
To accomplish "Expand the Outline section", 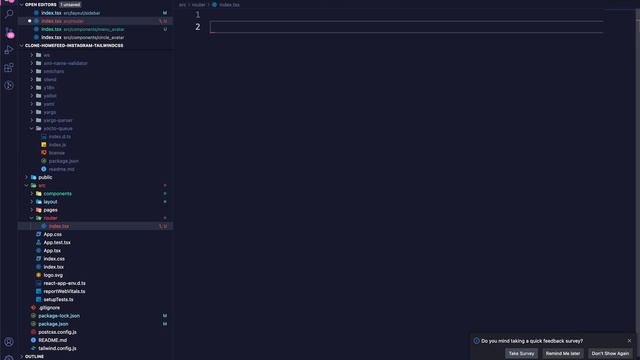I will pyautogui.click(x=22, y=356).
